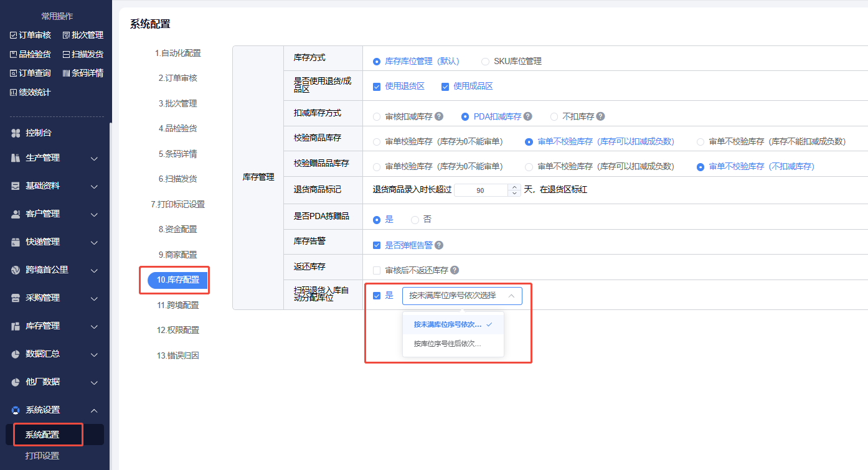Click the 订单审核 shortcut icon
The image size is (868, 470).
(14, 35)
